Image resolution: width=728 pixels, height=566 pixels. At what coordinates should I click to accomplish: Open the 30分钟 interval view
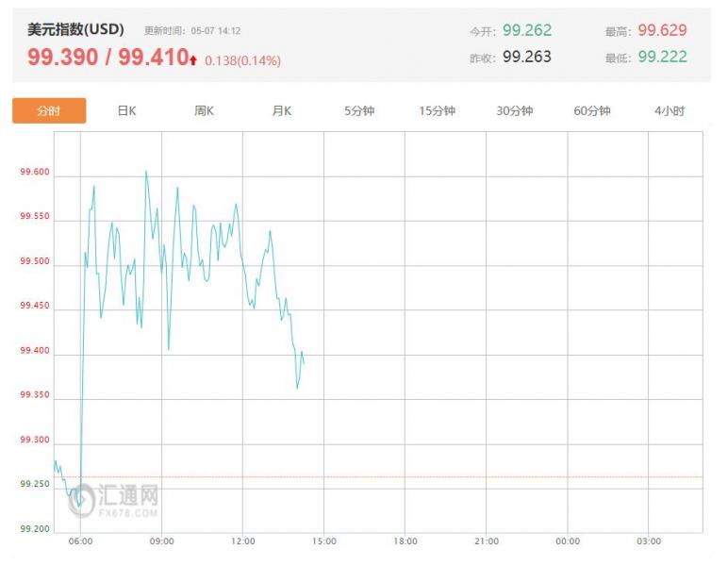(x=515, y=111)
